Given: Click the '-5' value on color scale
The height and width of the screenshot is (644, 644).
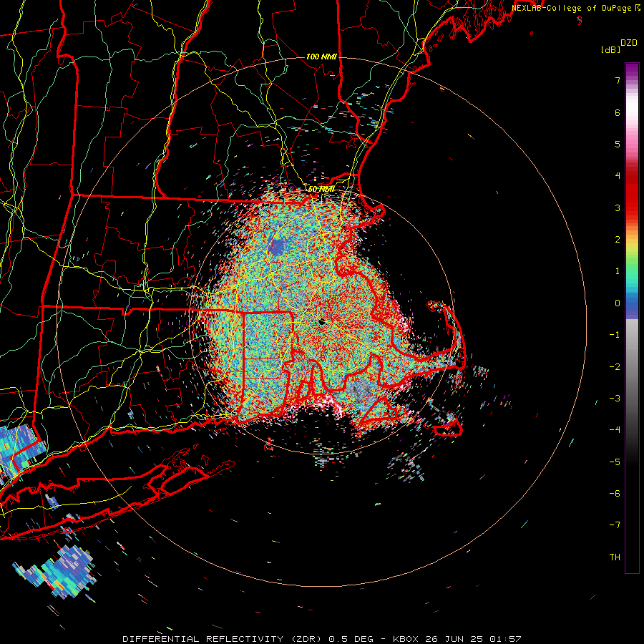Looking at the screenshot, I should pyautogui.click(x=615, y=462).
